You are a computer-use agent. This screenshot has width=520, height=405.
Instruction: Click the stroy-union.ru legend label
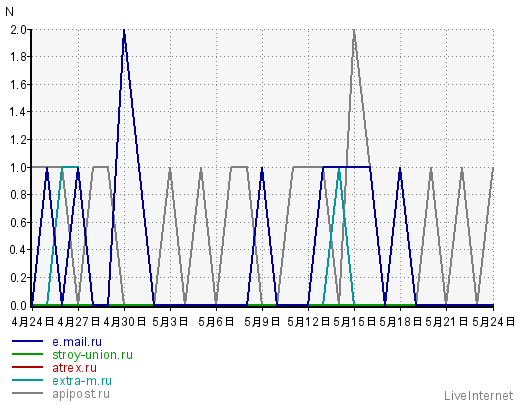(92, 355)
